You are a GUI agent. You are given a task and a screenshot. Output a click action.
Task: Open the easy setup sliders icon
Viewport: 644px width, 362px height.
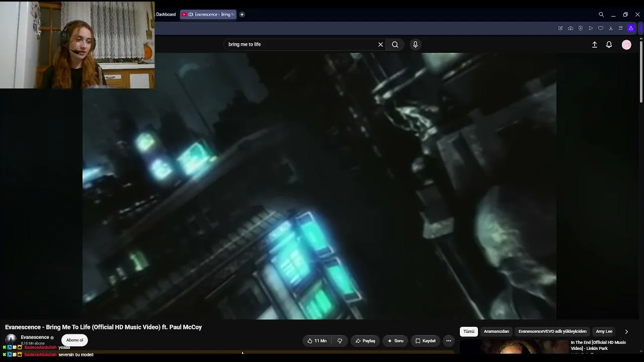[621, 28]
